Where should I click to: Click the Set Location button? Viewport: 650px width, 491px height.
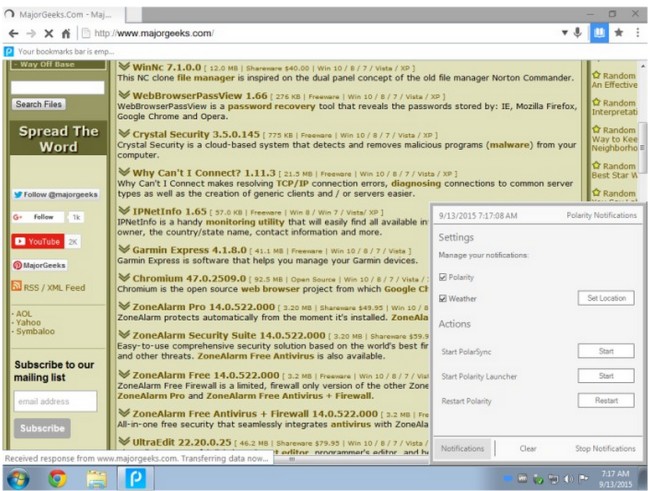[x=606, y=298]
